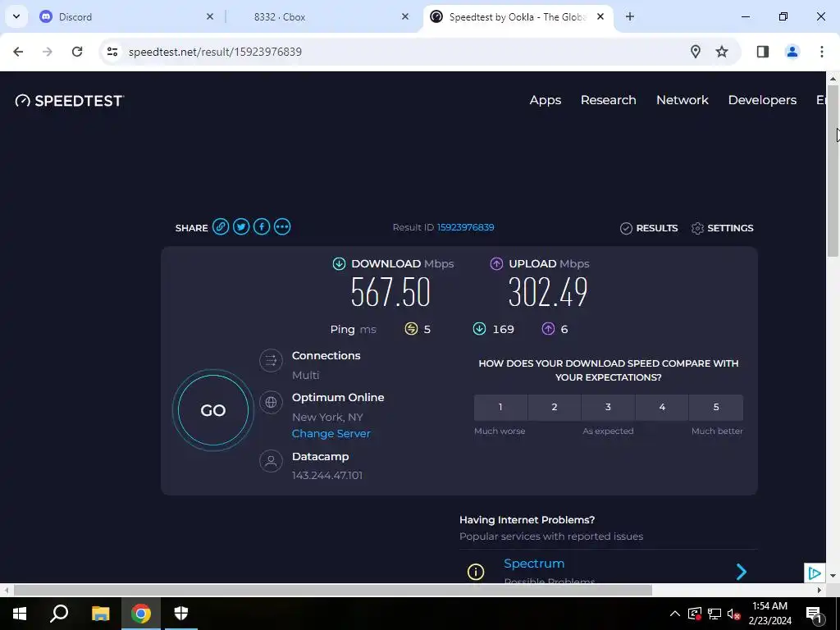Open the Apps menu
This screenshot has height=630, width=840.
coord(546,100)
